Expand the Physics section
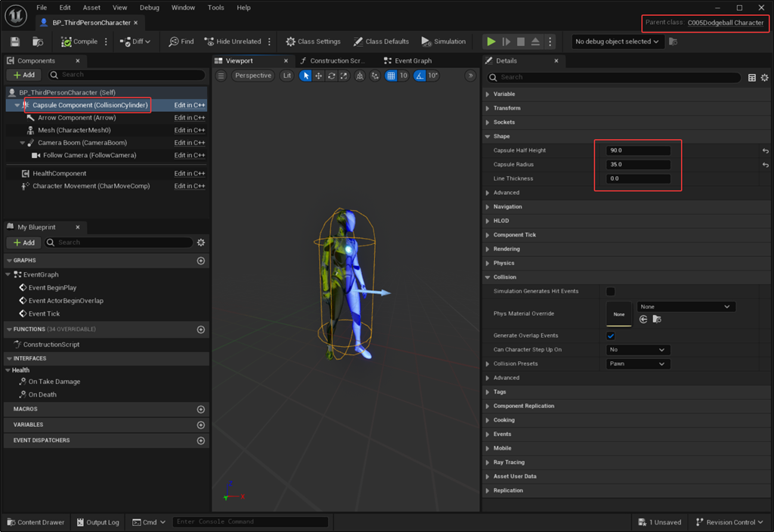The image size is (774, 532). [488, 263]
